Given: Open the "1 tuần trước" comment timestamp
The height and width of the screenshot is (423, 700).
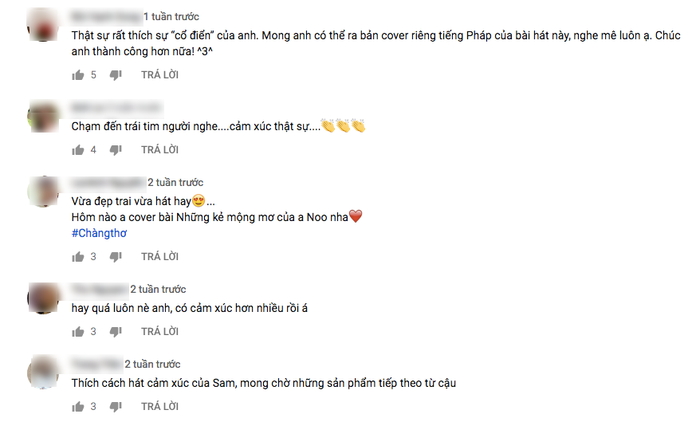Looking at the screenshot, I should [171, 17].
